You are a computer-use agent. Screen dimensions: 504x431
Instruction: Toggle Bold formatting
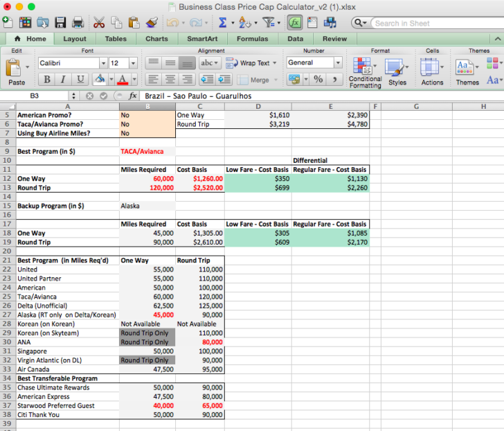46,80
